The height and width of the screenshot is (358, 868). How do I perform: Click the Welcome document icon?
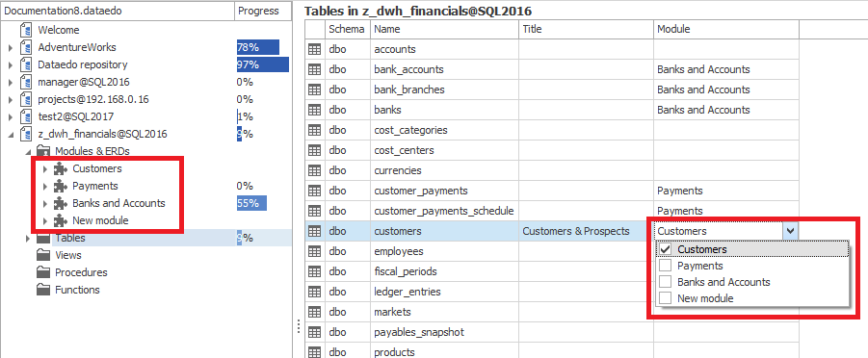pyautogui.click(x=25, y=30)
